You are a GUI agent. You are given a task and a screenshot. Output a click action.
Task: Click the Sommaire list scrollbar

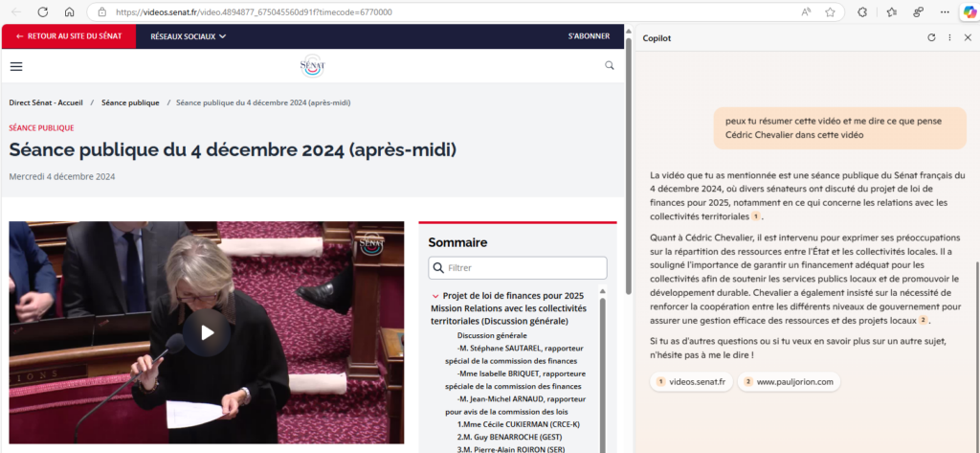[603, 375]
